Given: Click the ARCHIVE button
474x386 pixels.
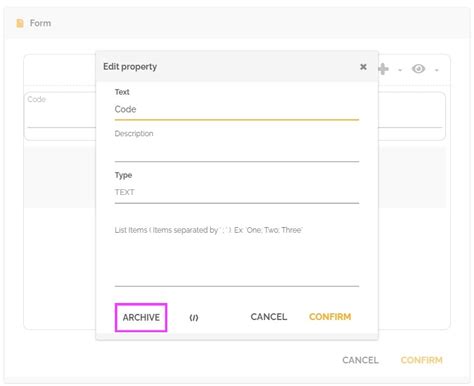Looking at the screenshot, I should click(141, 317).
